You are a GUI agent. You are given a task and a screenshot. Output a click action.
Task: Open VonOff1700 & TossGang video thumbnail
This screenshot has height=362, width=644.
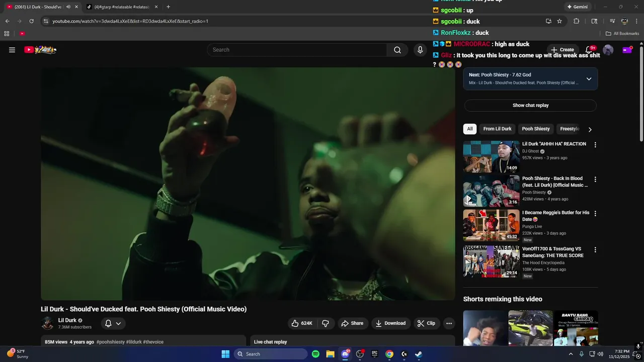click(491, 261)
